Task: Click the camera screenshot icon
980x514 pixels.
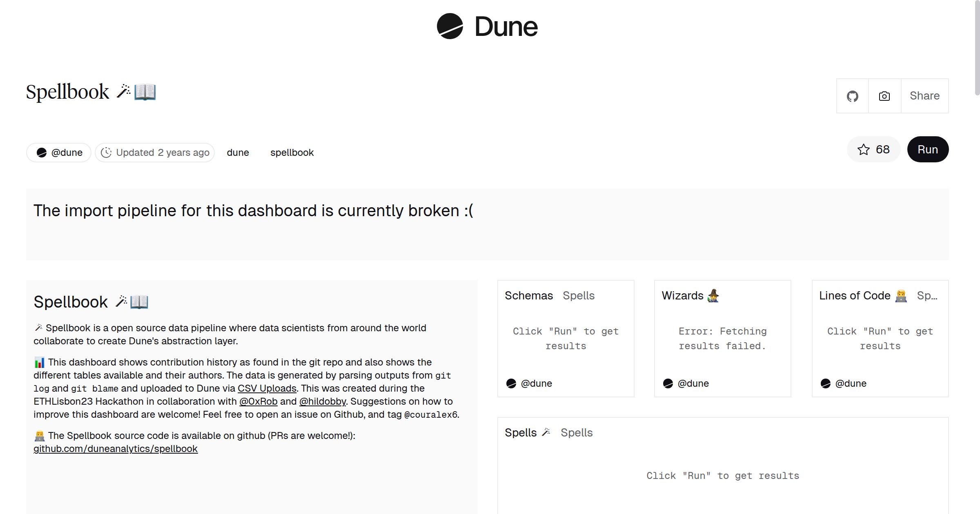Action: click(884, 96)
